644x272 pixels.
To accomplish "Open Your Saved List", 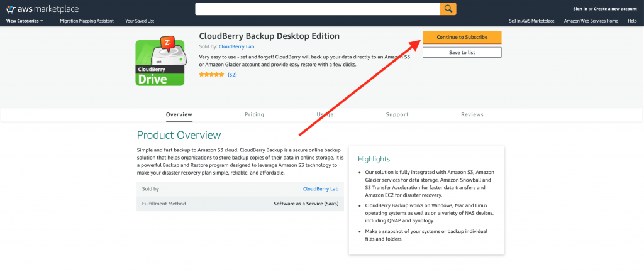I will pos(140,21).
